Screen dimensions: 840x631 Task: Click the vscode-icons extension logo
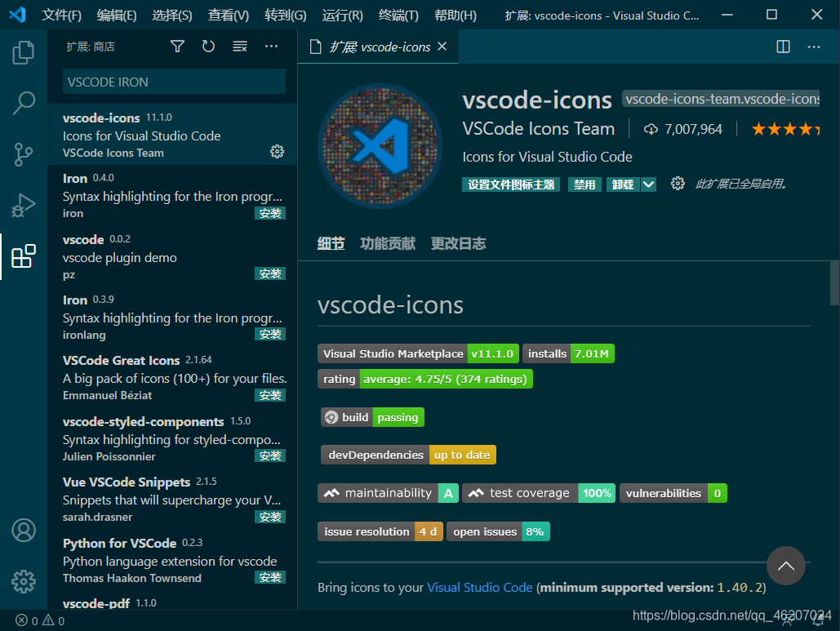[x=380, y=145]
